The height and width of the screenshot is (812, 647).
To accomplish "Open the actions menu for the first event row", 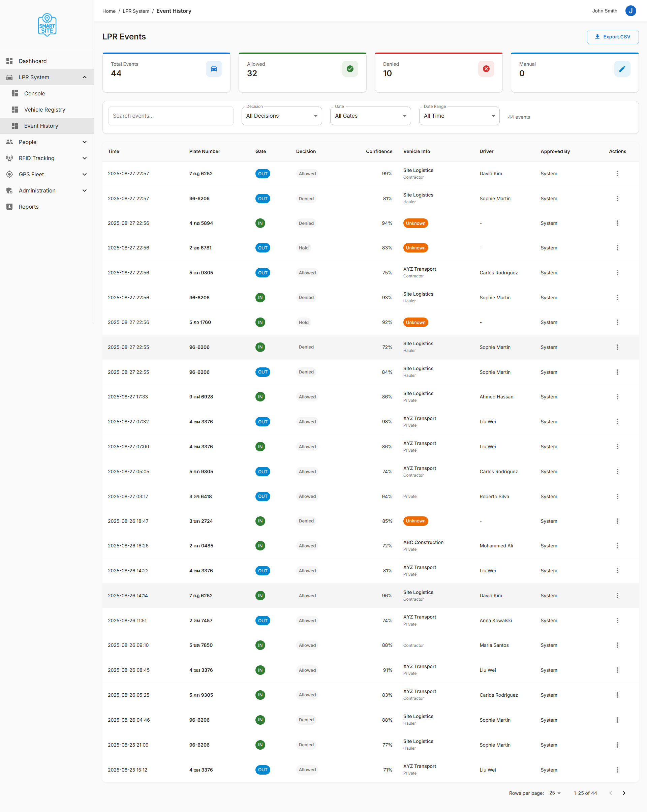I will pyautogui.click(x=617, y=174).
